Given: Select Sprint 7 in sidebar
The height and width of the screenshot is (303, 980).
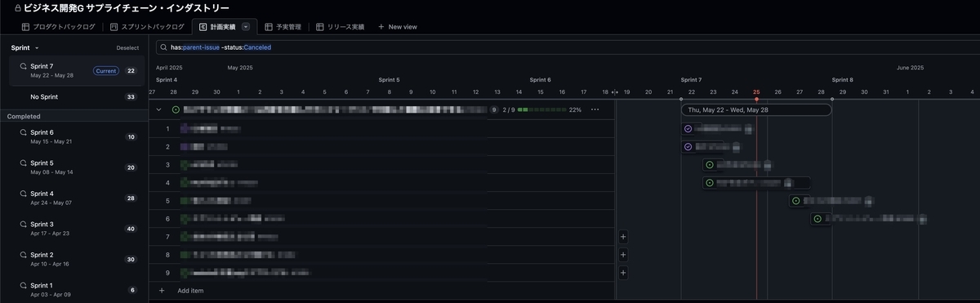Looking at the screenshot, I should point(77,70).
